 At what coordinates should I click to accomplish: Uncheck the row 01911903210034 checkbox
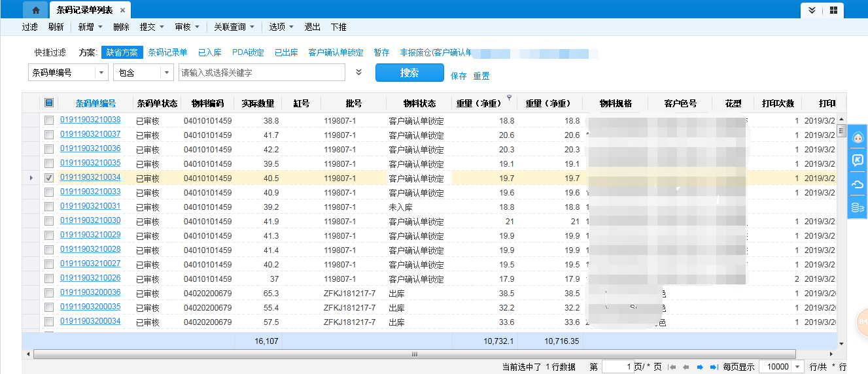tap(49, 178)
